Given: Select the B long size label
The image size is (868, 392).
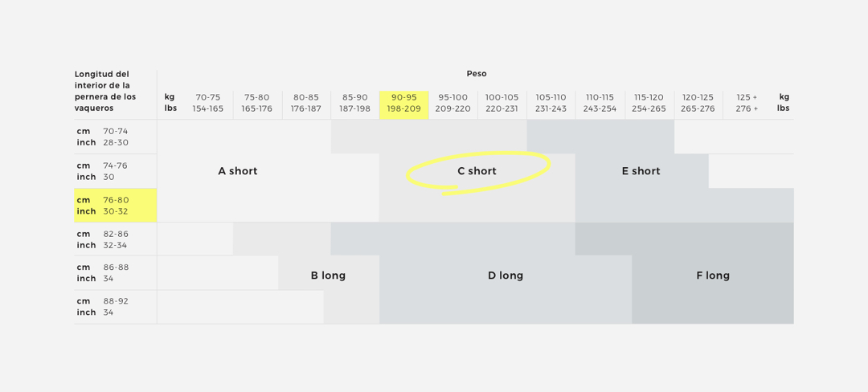Looking at the screenshot, I should [328, 276].
